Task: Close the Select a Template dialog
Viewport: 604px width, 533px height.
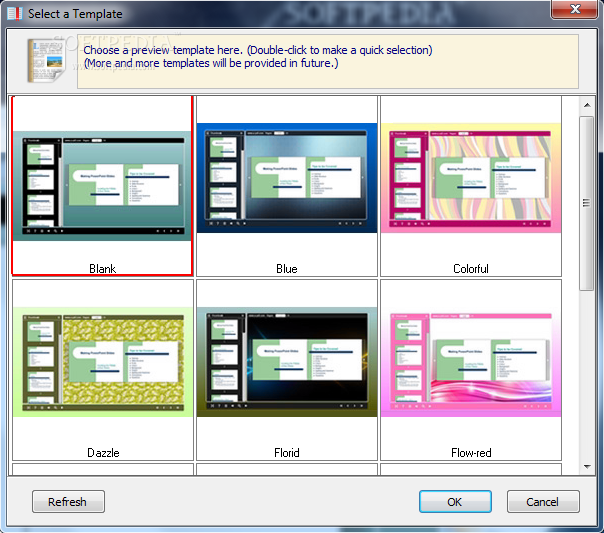Action: click(x=574, y=9)
